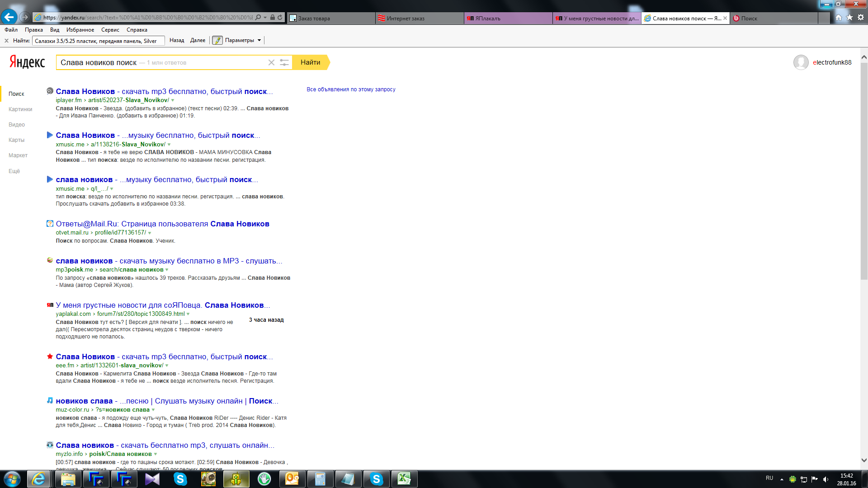Screen dimensions: 868x488
Task: Click the browser Forward arrow button
Action: (25, 17)
